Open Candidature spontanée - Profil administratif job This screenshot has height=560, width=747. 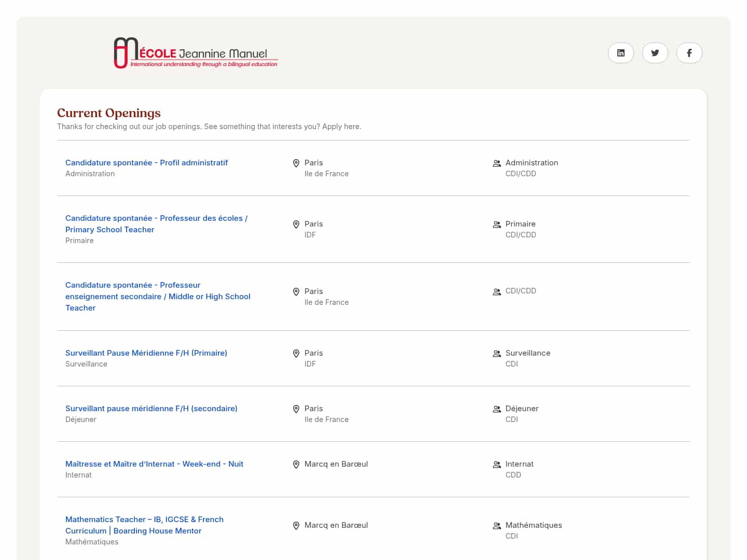tap(146, 163)
